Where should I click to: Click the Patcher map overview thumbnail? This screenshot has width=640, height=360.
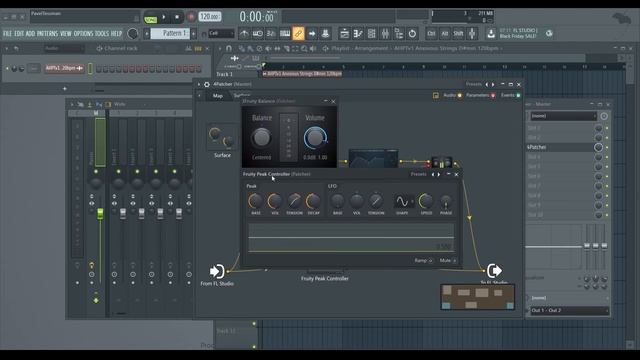tap(478, 297)
